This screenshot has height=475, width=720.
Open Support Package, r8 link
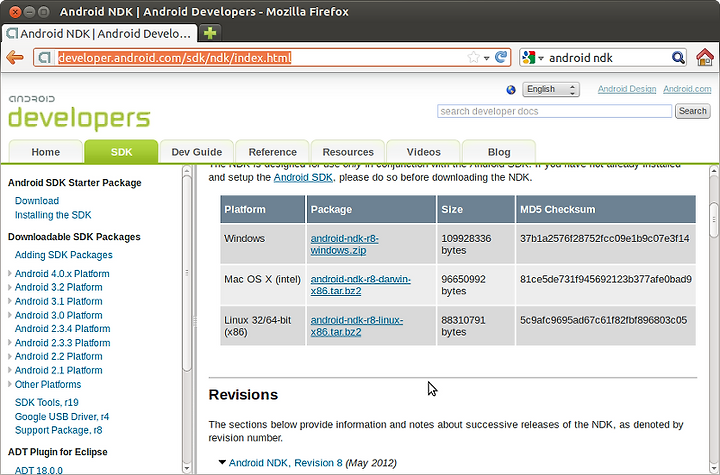coord(58,430)
